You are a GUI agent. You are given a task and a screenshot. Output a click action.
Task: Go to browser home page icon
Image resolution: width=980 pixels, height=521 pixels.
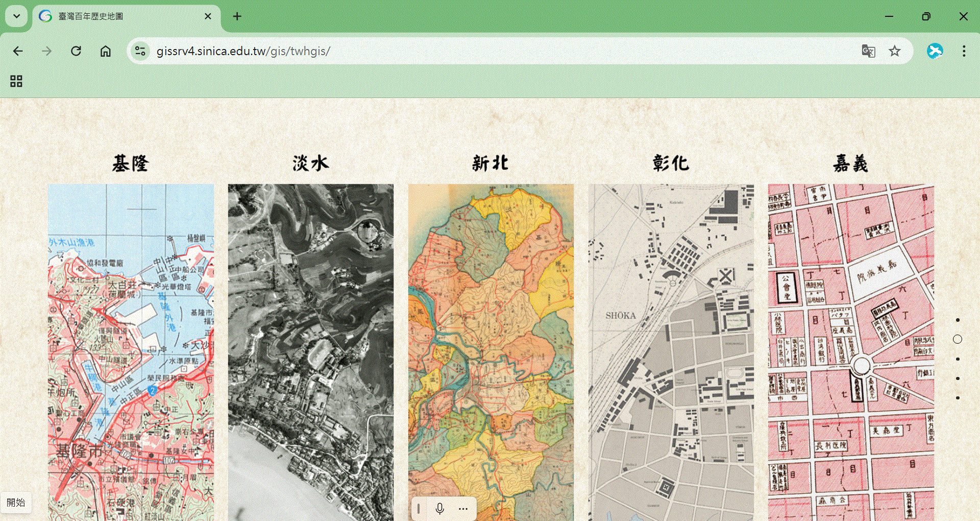click(x=106, y=51)
